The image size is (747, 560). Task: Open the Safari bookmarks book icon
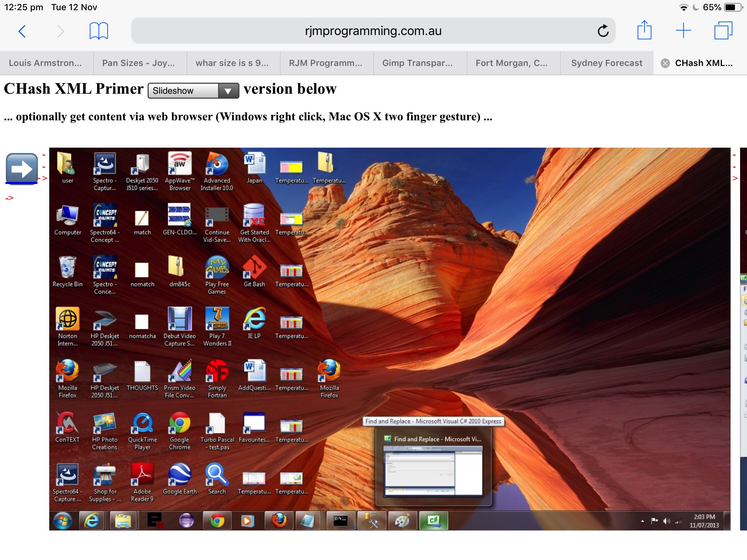[x=98, y=31]
